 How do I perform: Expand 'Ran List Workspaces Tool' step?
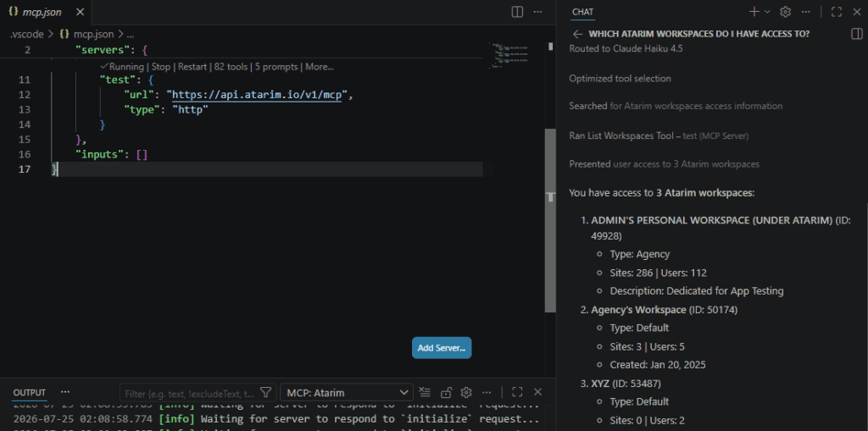659,135
